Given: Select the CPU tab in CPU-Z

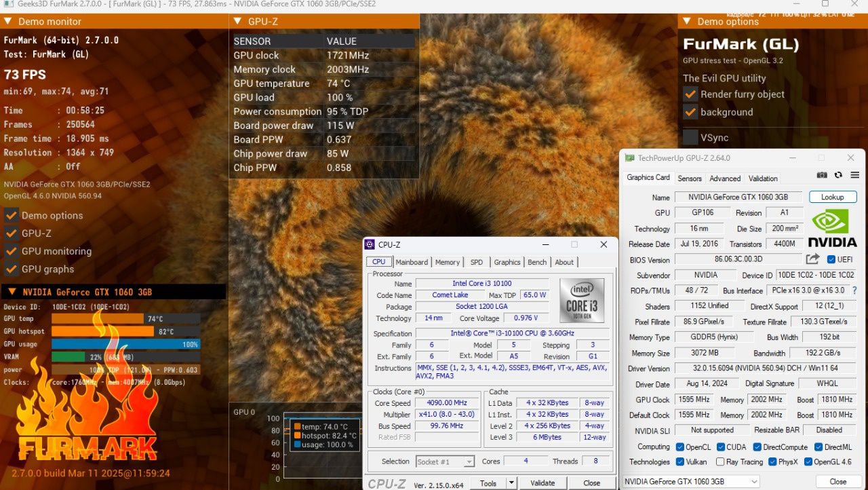Looking at the screenshot, I should (379, 261).
